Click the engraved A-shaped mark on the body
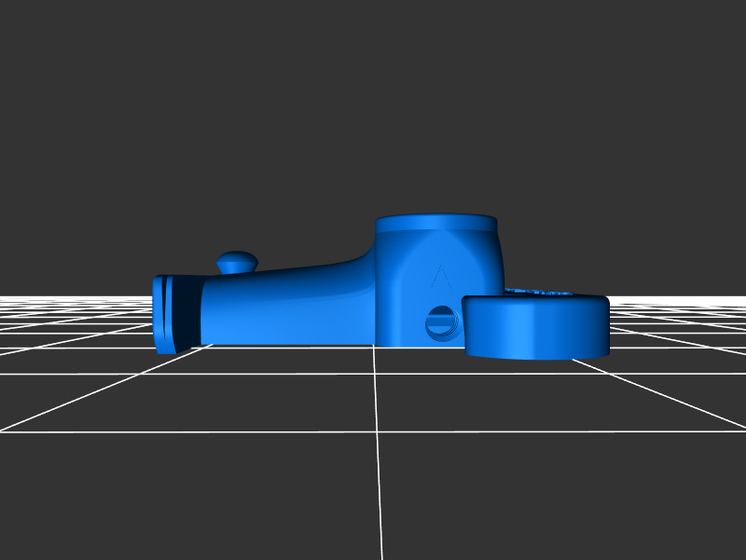 442,276
